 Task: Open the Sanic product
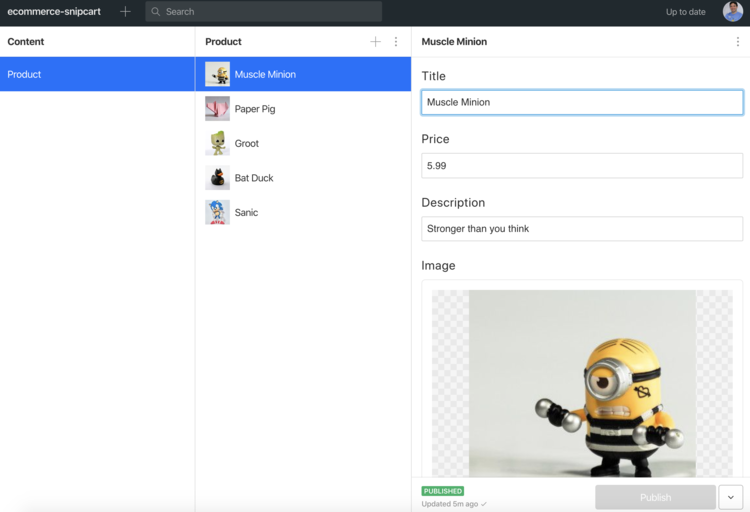click(303, 212)
